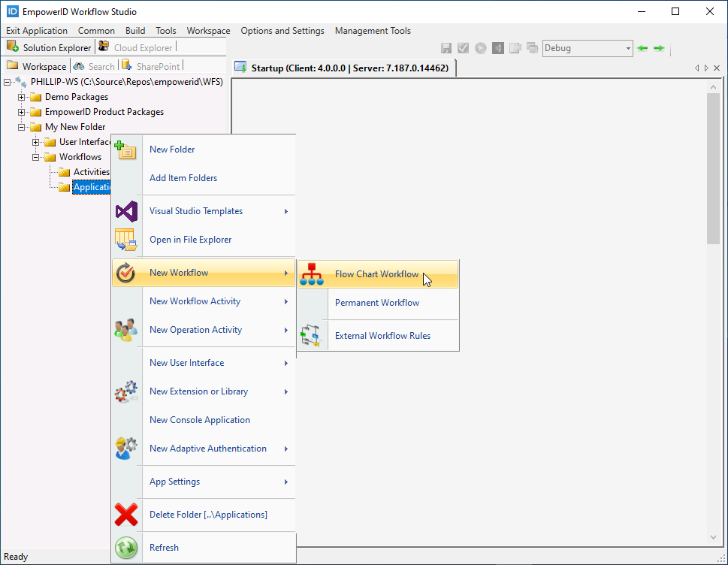Image resolution: width=728 pixels, height=565 pixels.
Task: Expand the User Interfaces tree node
Action: pos(36,141)
